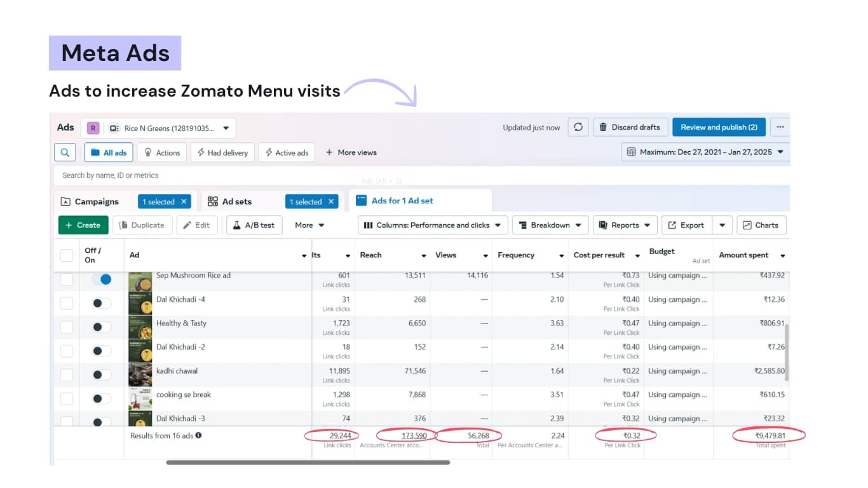Turn on the Dal Khichadi -2 ad toggle
The height and width of the screenshot is (488, 868).
[x=102, y=351]
